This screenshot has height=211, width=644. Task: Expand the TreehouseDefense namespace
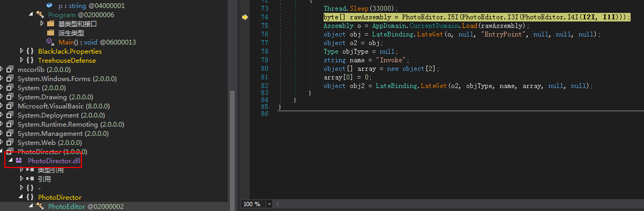(x=22, y=60)
